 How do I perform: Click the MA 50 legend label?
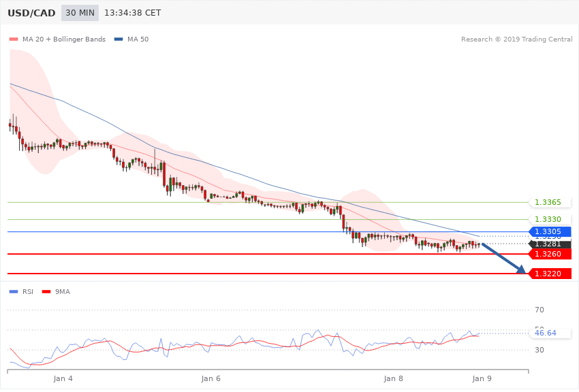[138, 39]
